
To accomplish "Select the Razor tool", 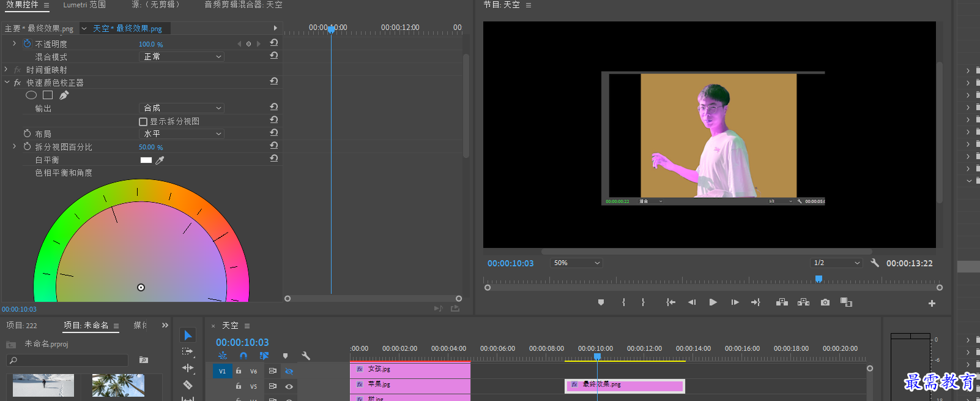I will click(188, 384).
